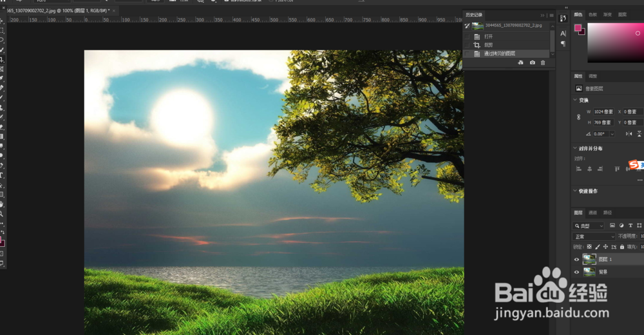Image resolution: width=644 pixels, height=335 pixels.
Task: Set history brush source on 裁剪 state
Action: pos(467,45)
